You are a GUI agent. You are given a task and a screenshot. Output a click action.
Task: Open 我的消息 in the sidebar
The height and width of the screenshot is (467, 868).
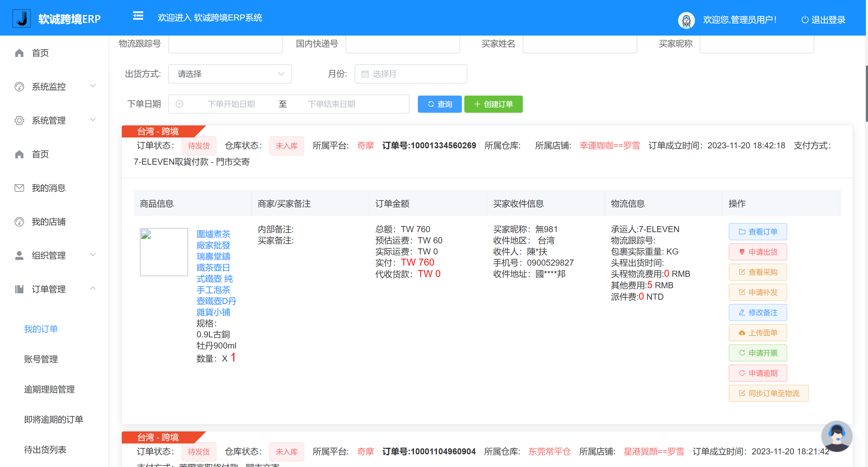[x=49, y=188]
